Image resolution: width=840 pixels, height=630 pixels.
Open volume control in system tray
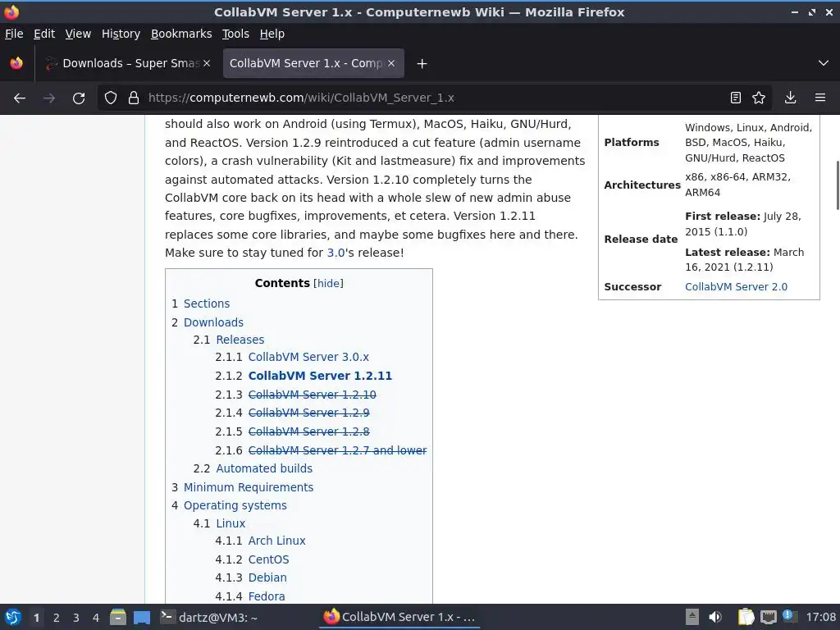click(715, 617)
